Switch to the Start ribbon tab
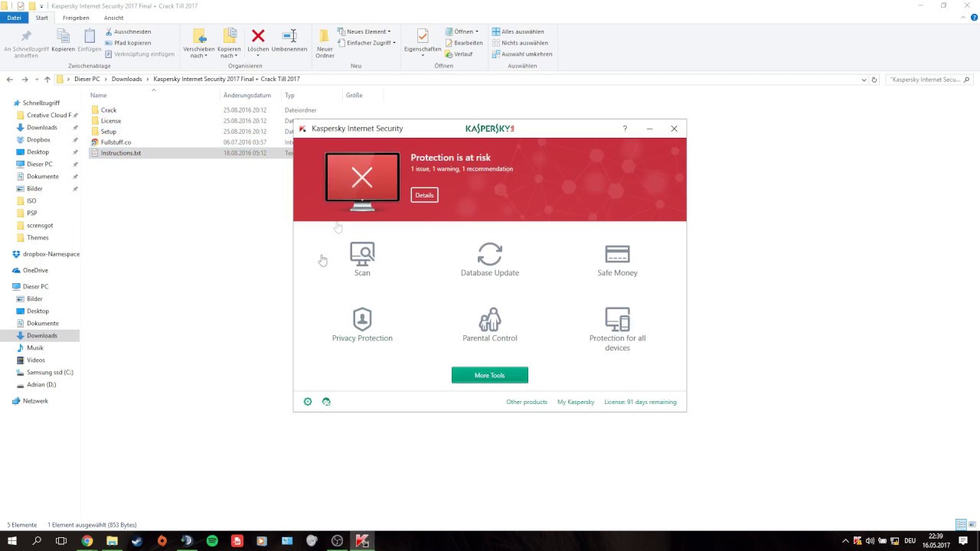The image size is (980, 551). [41, 18]
